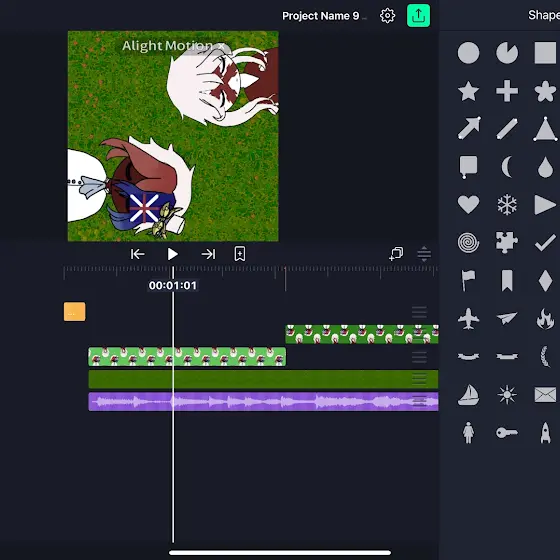560x560 pixels.
Task: Insert the flag shape
Action: 468,281
